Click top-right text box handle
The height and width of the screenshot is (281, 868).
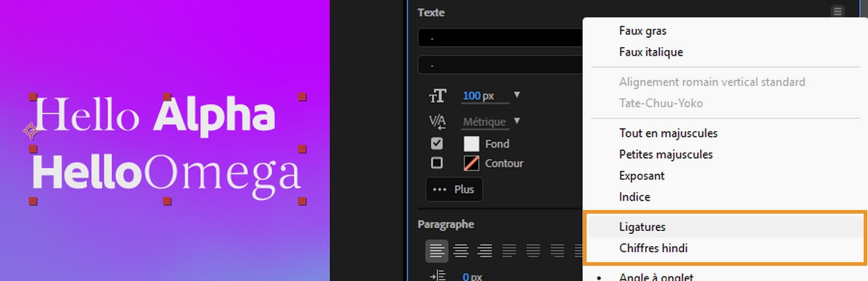click(302, 96)
